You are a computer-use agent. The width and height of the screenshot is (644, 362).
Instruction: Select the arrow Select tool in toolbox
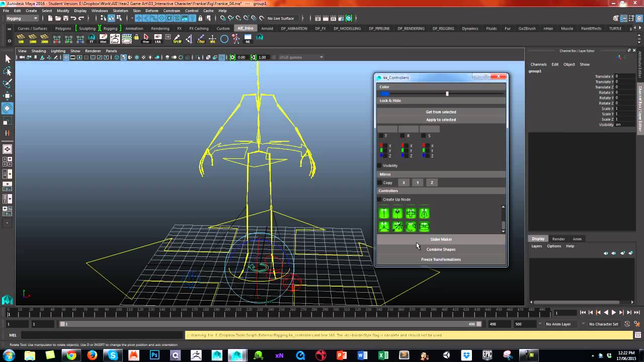(x=8, y=59)
